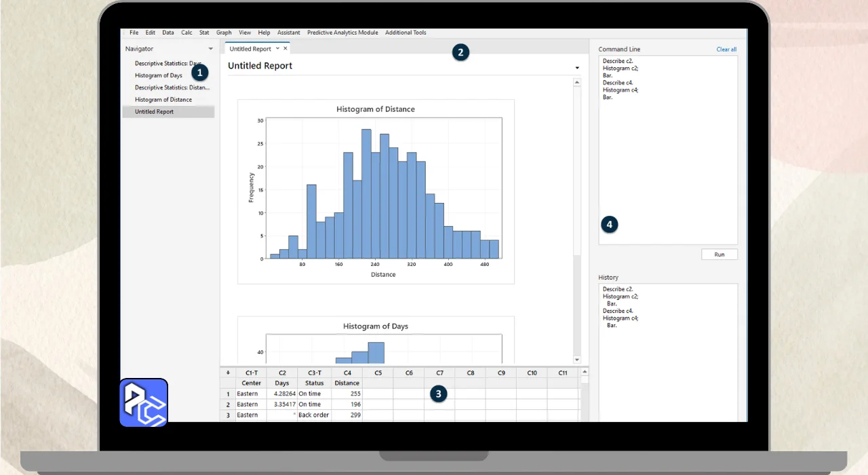Select Untitled Report in Navigator
The width and height of the screenshot is (868, 475).
(168, 112)
